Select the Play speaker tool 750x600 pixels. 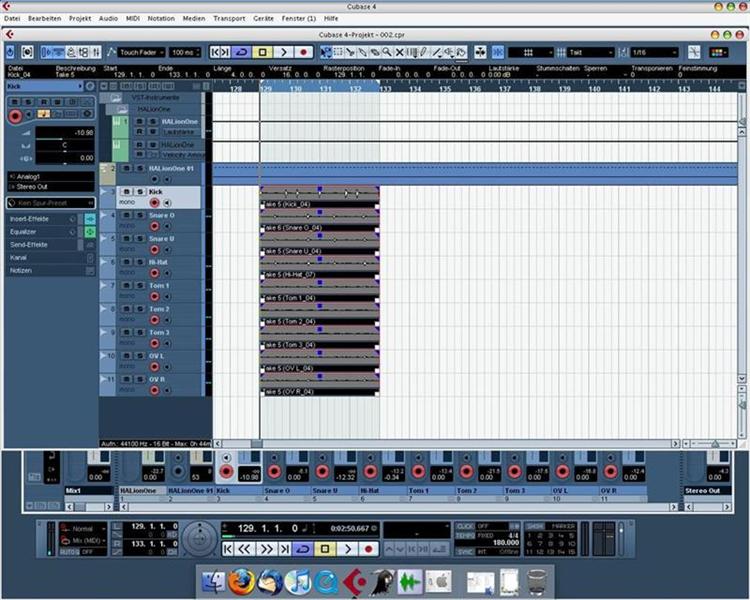(449, 52)
